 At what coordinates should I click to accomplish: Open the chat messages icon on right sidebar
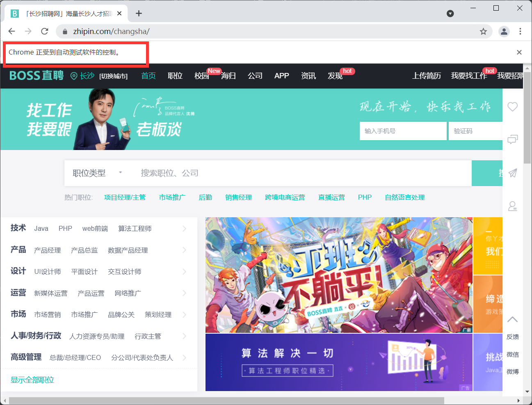[x=512, y=140]
